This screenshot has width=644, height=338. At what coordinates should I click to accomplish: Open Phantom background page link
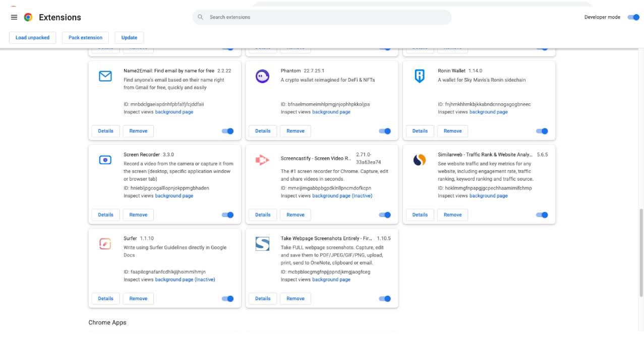pyautogui.click(x=331, y=112)
